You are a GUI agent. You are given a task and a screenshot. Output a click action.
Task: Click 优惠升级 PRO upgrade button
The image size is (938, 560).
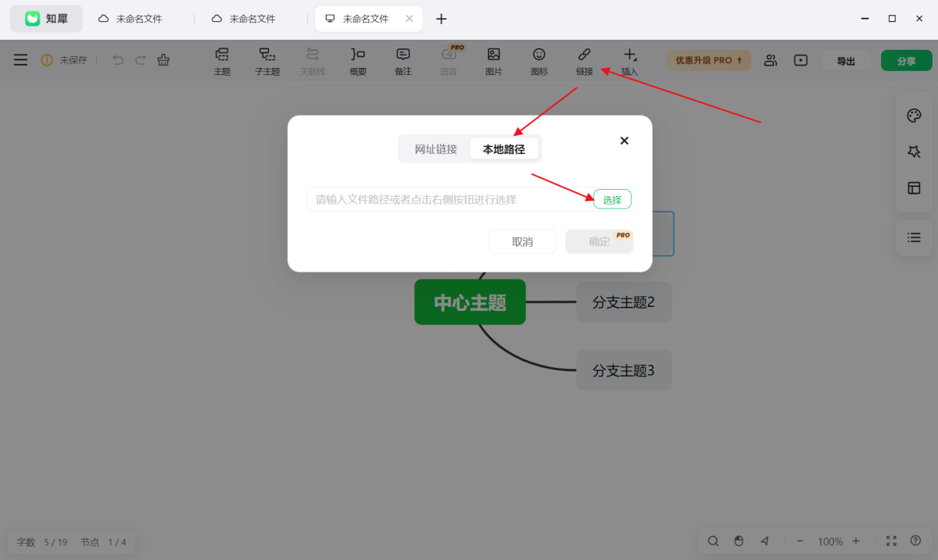[x=709, y=60]
